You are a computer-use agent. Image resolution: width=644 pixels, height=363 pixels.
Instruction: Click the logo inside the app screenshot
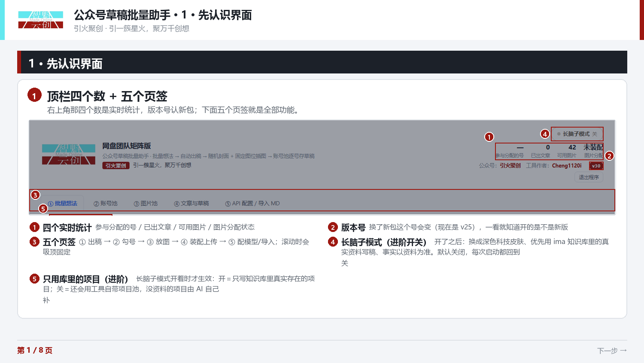point(69,155)
